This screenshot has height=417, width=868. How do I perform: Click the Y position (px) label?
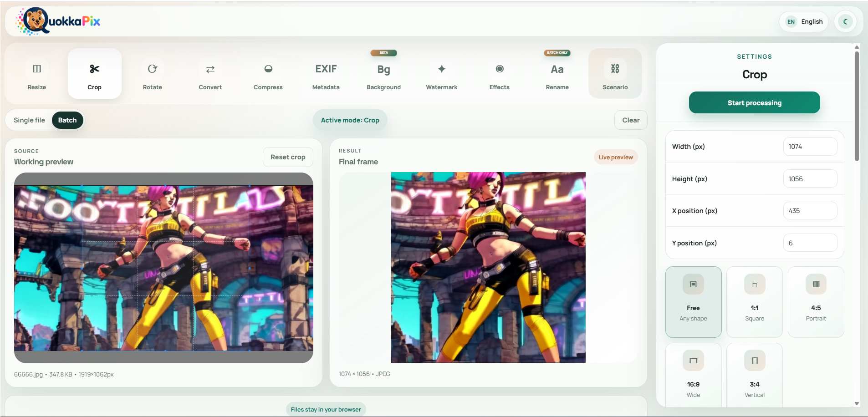pyautogui.click(x=694, y=243)
